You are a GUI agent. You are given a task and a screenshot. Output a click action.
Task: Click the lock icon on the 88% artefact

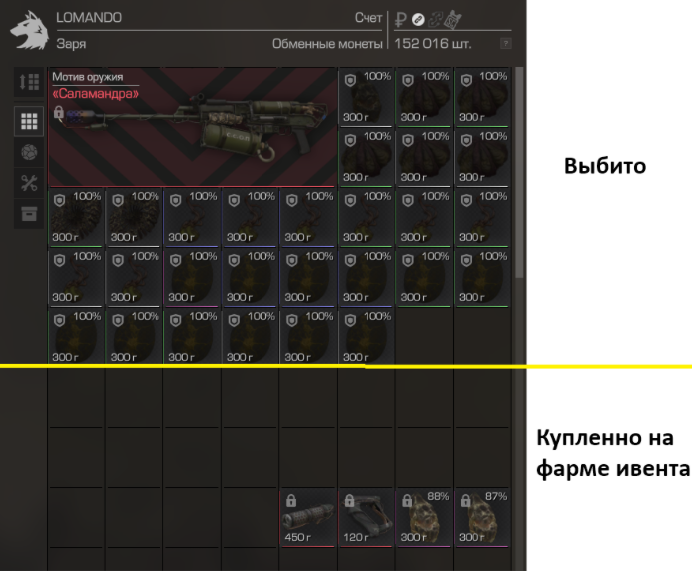[x=407, y=500]
